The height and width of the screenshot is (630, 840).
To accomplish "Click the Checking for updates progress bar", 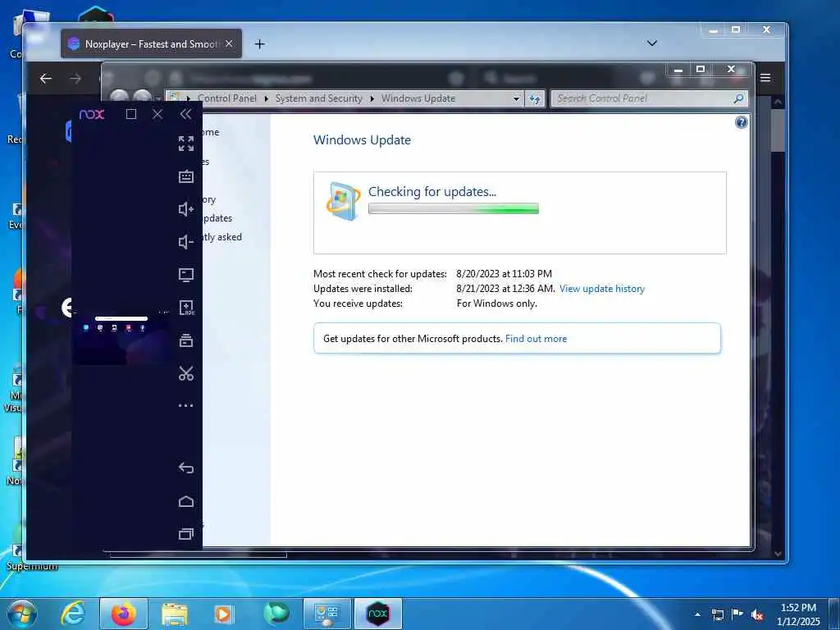I will tap(453, 209).
